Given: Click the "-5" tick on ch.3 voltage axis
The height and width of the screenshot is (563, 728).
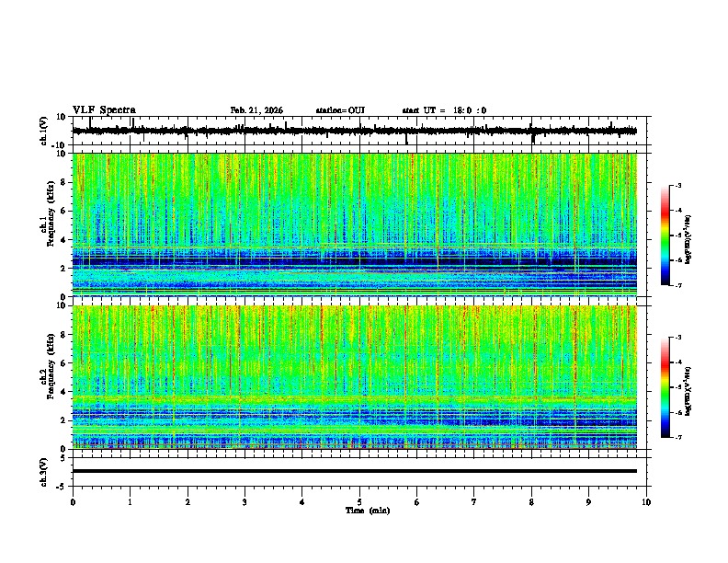Looking at the screenshot, I should (x=63, y=487).
